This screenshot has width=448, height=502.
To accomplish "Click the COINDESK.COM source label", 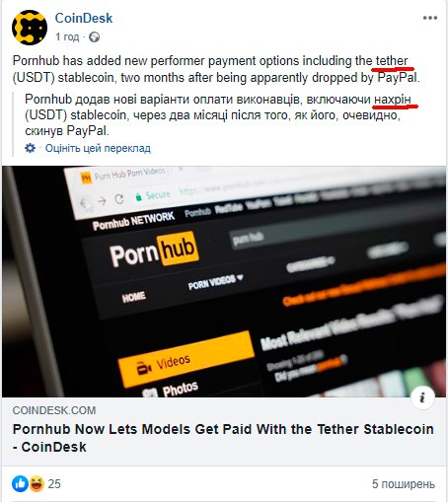I will pos(54,410).
